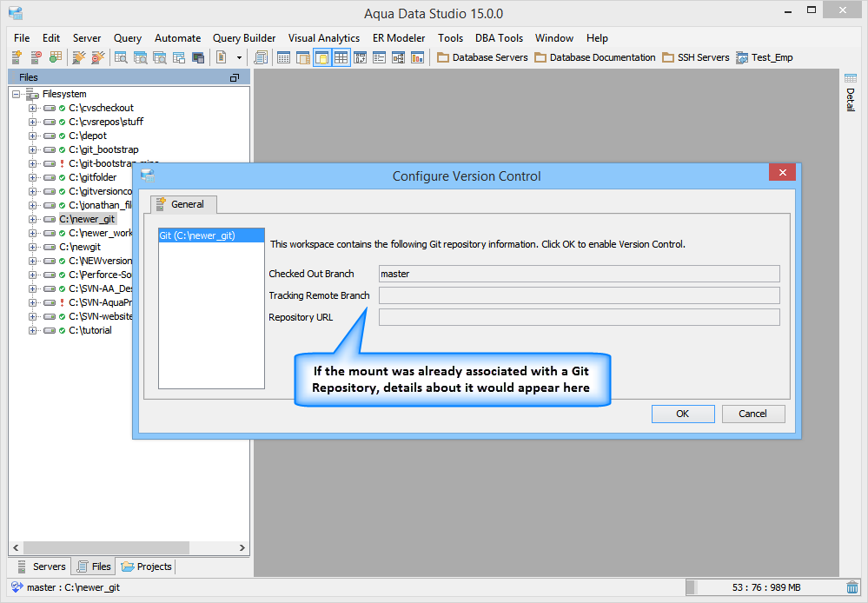Select C:\newgit in the tree
This screenshot has height=603, width=868.
pyautogui.click(x=80, y=247)
